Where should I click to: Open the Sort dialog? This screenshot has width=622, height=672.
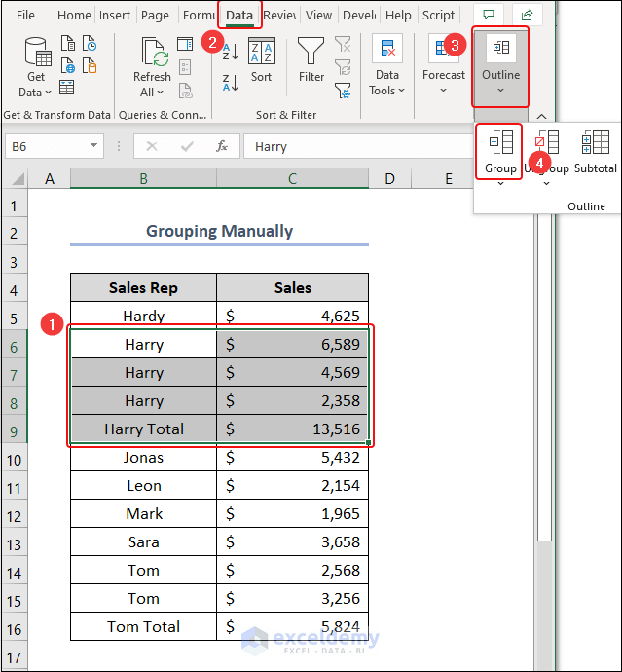coord(261,60)
